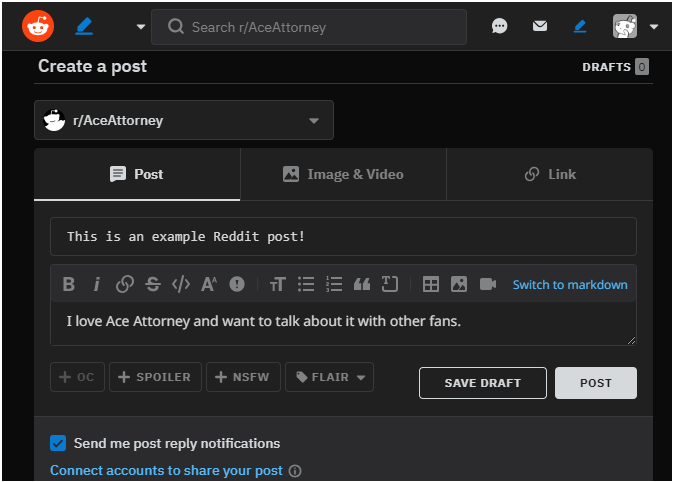The image size is (678, 482).
Task: Insert a table
Action: pyautogui.click(x=431, y=284)
